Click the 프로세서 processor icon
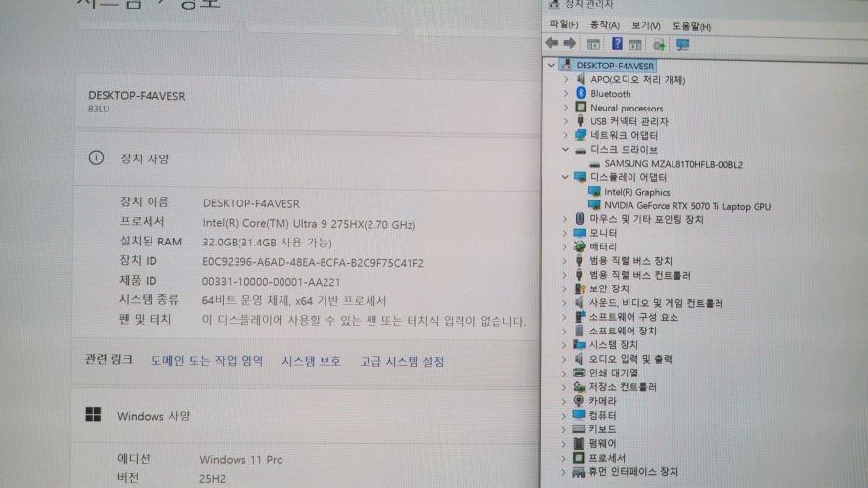This screenshot has width=868, height=488. coord(578,457)
